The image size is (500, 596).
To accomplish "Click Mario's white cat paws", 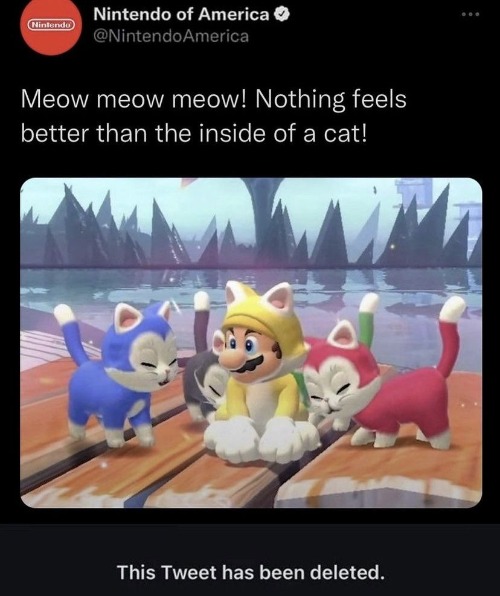I will pyautogui.click(x=260, y=437).
